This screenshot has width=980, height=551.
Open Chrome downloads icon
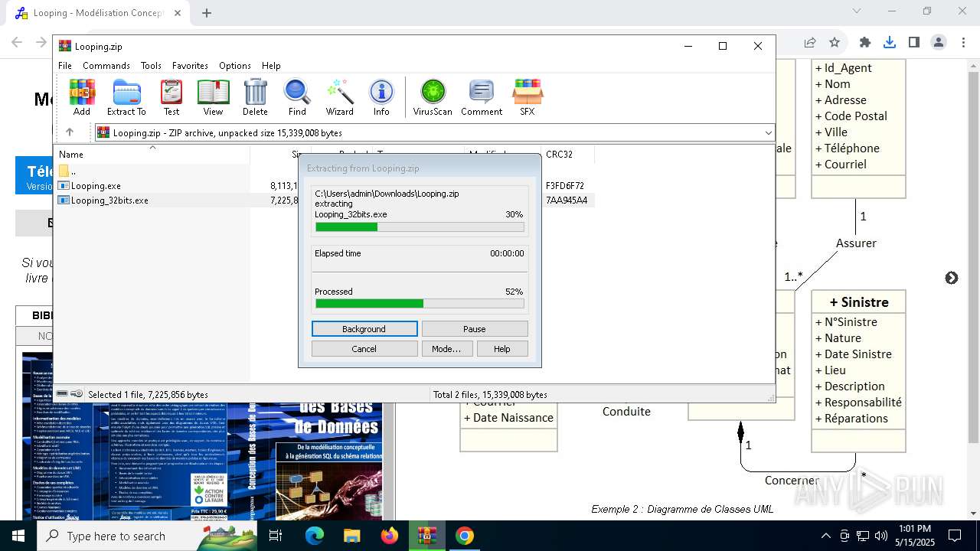click(x=890, y=42)
